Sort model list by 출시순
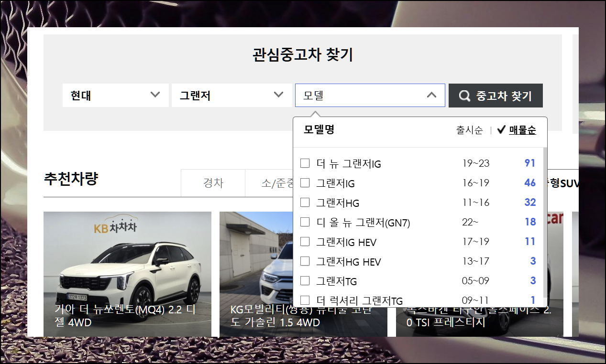Viewport: 606px width, 364px height. coord(470,130)
